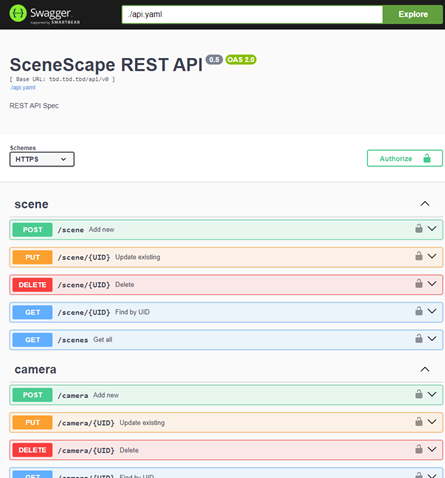
Task: Expand POST /scene with its chevron
Action: pyautogui.click(x=432, y=229)
